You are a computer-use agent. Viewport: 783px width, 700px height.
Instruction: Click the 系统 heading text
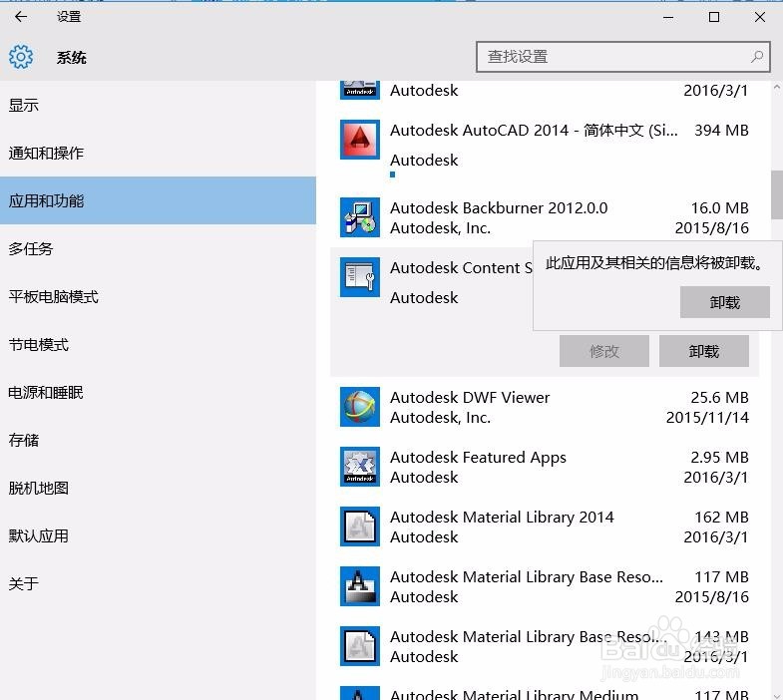(72, 57)
